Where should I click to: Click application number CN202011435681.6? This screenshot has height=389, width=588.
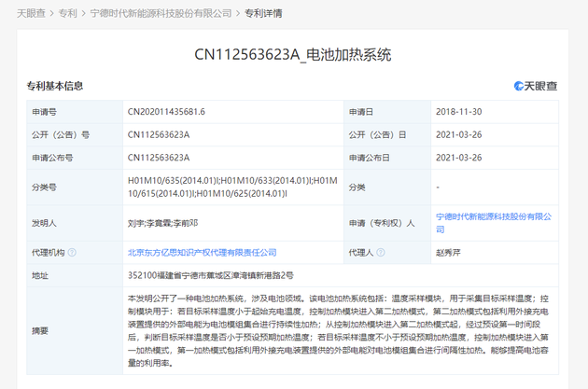(166, 111)
